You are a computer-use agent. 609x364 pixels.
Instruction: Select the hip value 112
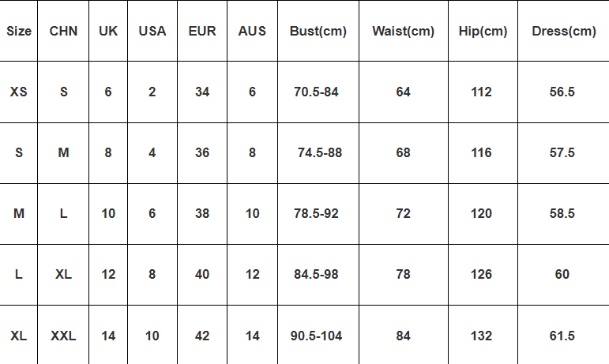(481, 92)
